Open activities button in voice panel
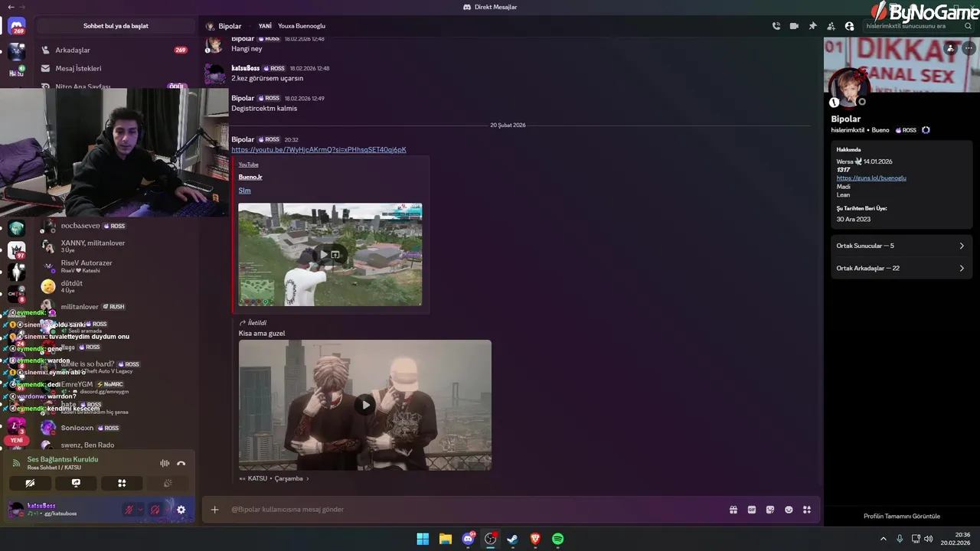980x551 pixels. pos(122,483)
